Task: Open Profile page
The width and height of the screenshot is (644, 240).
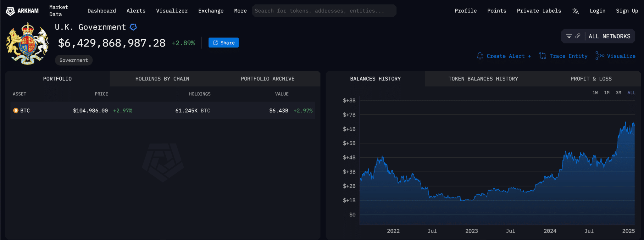Action: 465,11
